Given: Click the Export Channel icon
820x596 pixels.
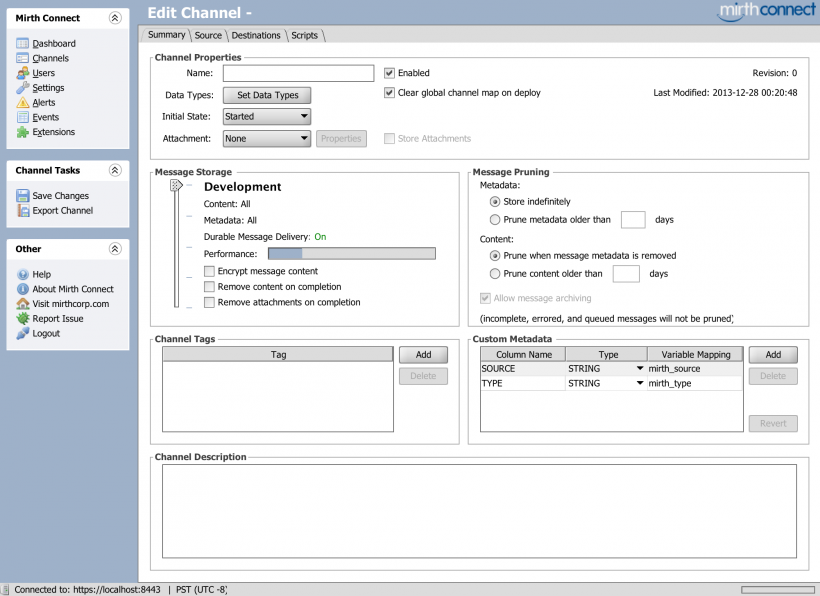Looking at the screenshot, I should 23,211.
